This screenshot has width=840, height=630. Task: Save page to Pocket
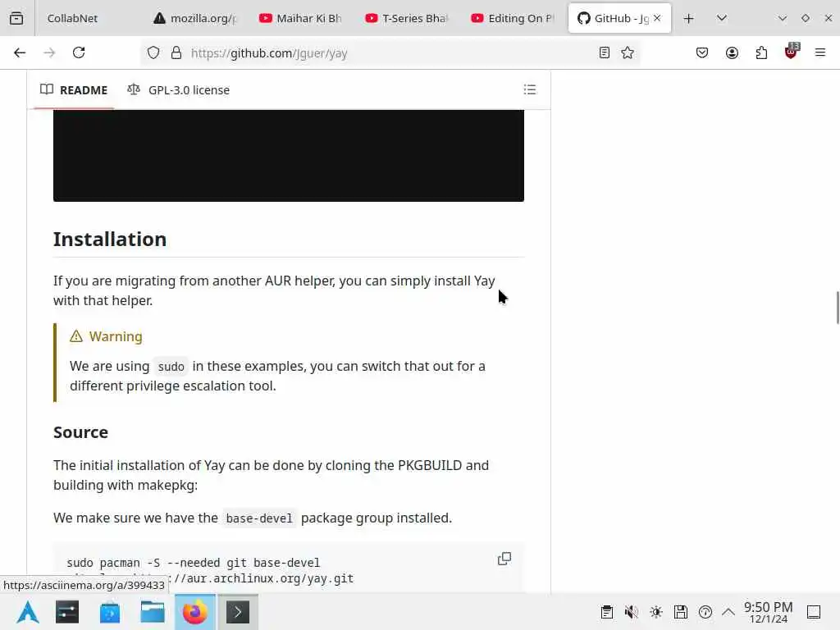click(702, 52)
